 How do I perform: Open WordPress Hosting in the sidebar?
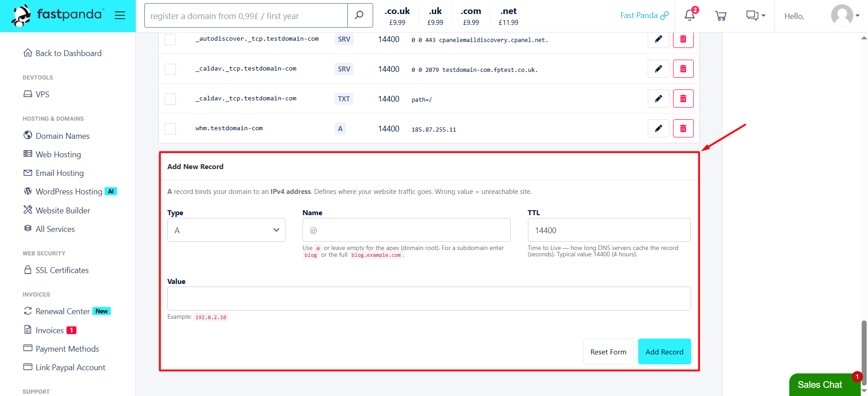70,192
